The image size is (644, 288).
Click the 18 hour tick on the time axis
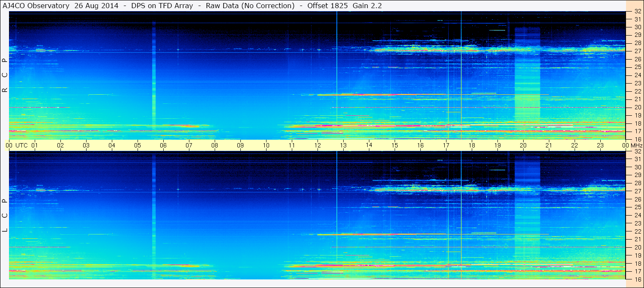click(x=471, y=145)
